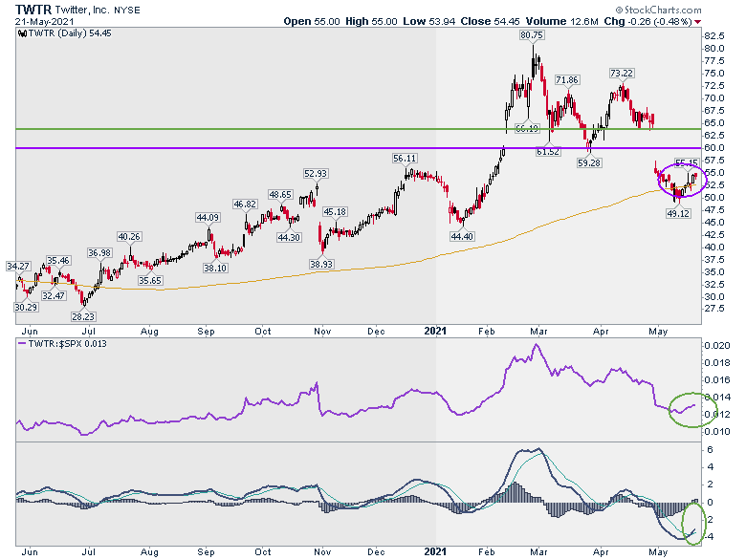Click the 'Volume 12.6M' value

pos(561,21)
